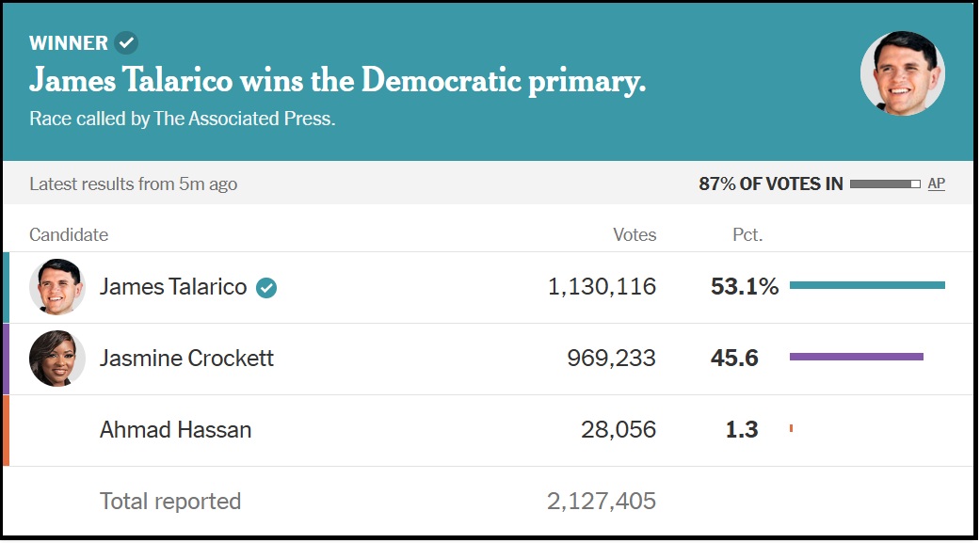
Task: Click Ahmad Hassan's small orange bar
Action: coord(792,428)
